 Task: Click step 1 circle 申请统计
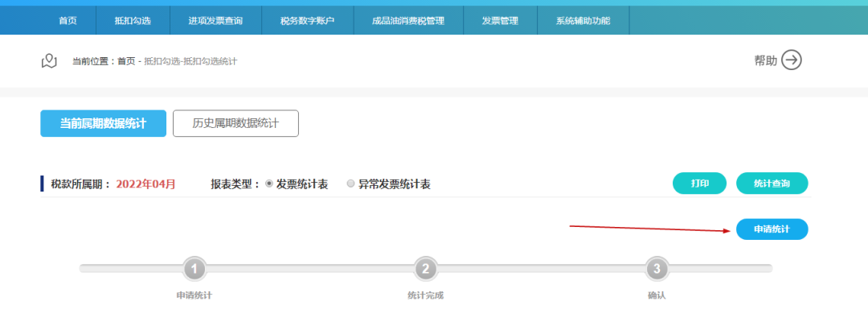[x=194, y=270]
